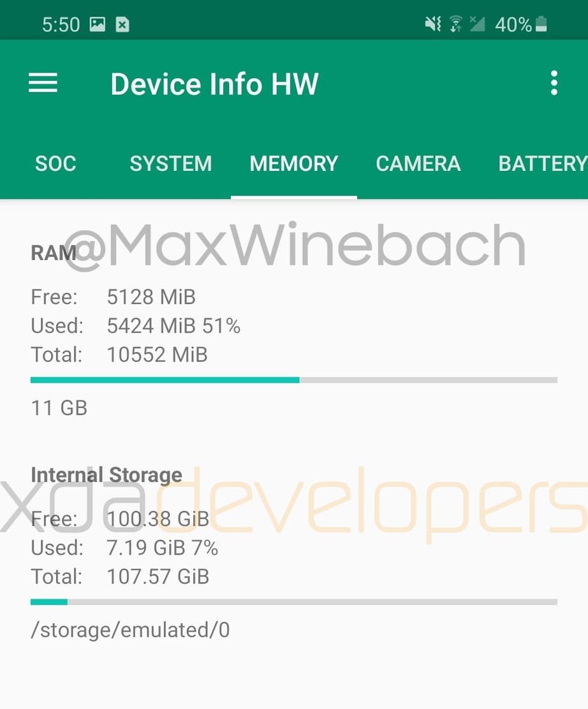Select the MEMORY tab
Image resolution: width=588 pixels, height=709 pixels.
pos(294,163)
